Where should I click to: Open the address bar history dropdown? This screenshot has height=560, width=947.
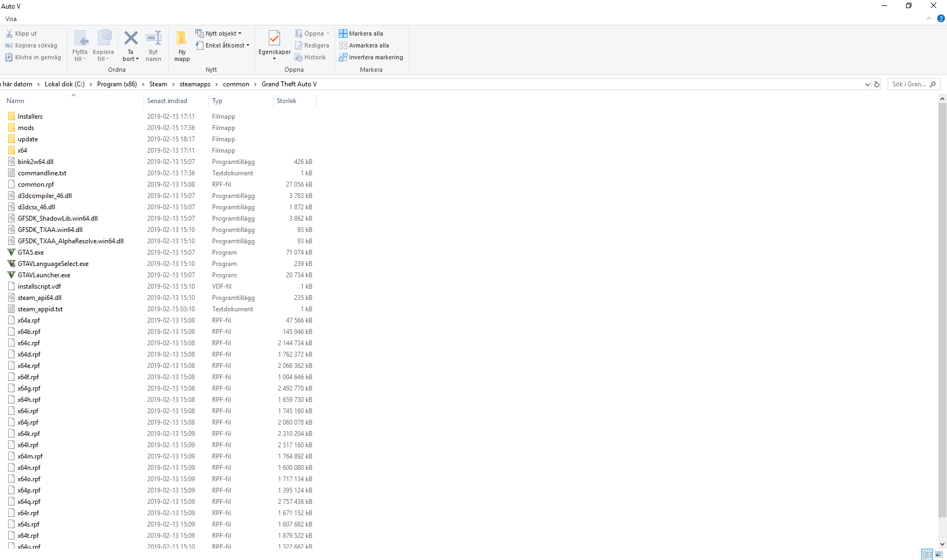(x=867, y=84)
